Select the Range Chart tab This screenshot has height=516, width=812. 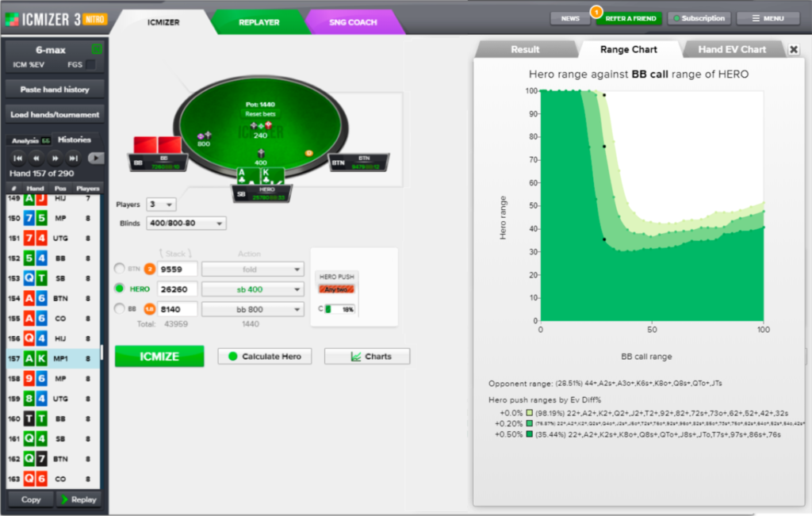[629, 50]
